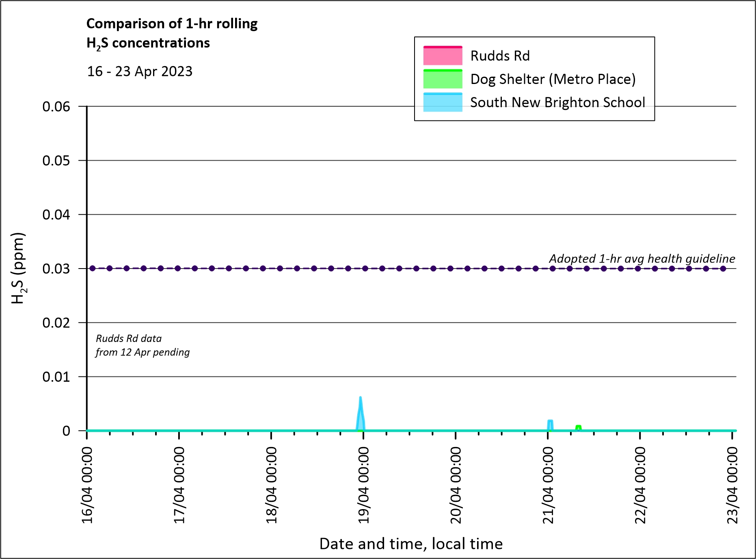Click the small green peak after 21/04
This screenshot has height=559, width=756.
click(579, 428)
